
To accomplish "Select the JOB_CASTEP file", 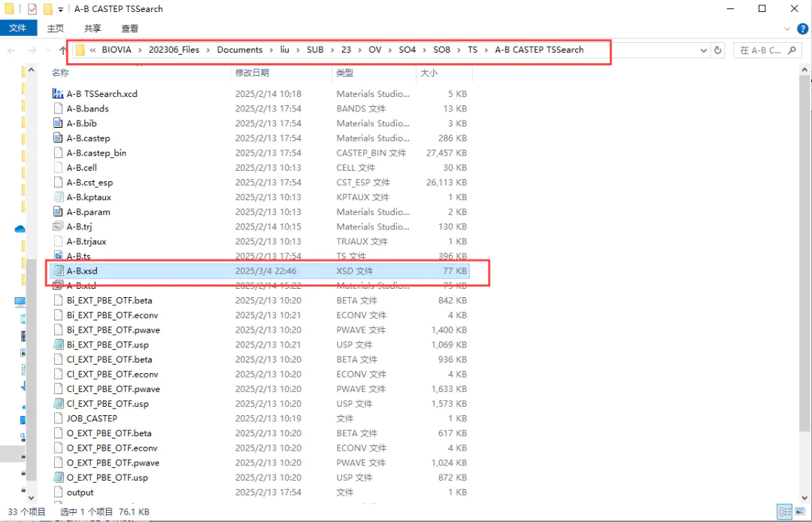I will [92, 418].
